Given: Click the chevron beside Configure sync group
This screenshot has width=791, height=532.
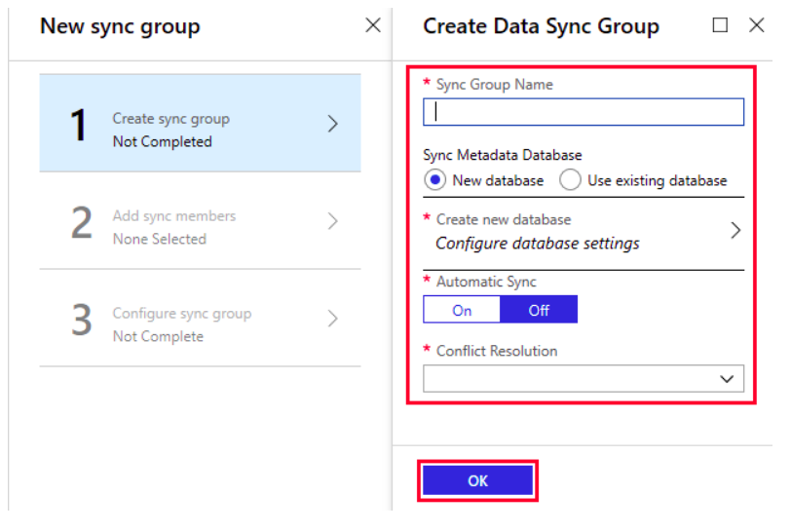Looking at the screenshot, I should [x=332, y=319].
